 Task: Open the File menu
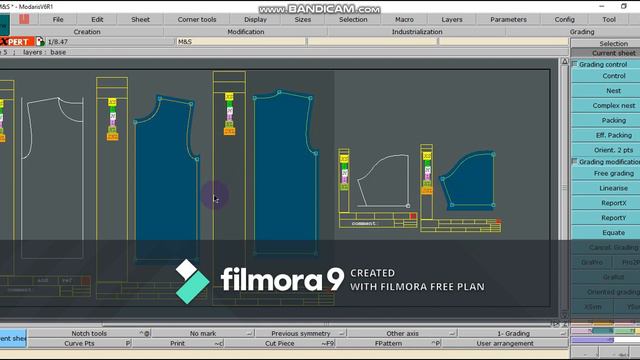click(58, 19)
